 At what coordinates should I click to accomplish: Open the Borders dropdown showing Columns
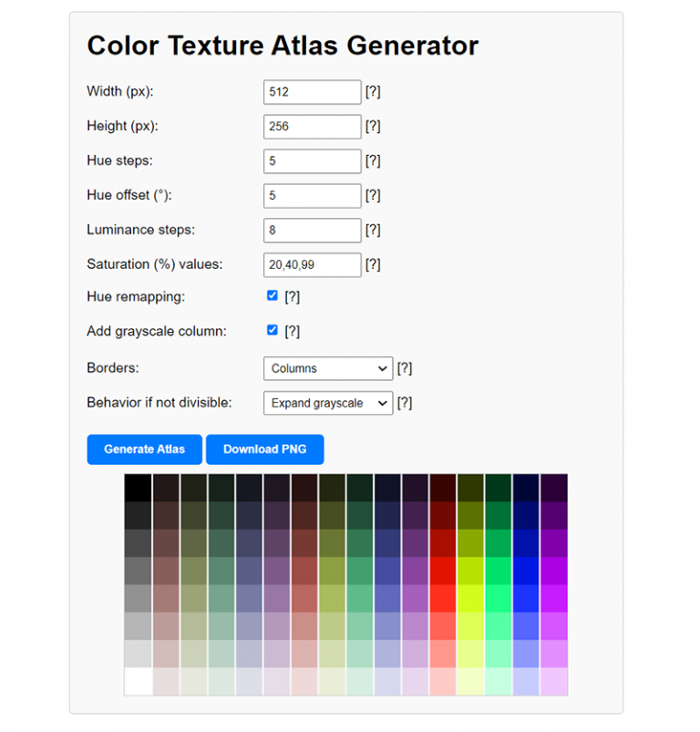[327, 368]
